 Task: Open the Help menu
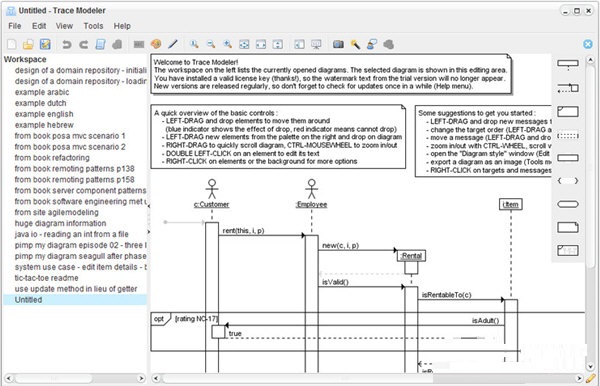point(122,26)
